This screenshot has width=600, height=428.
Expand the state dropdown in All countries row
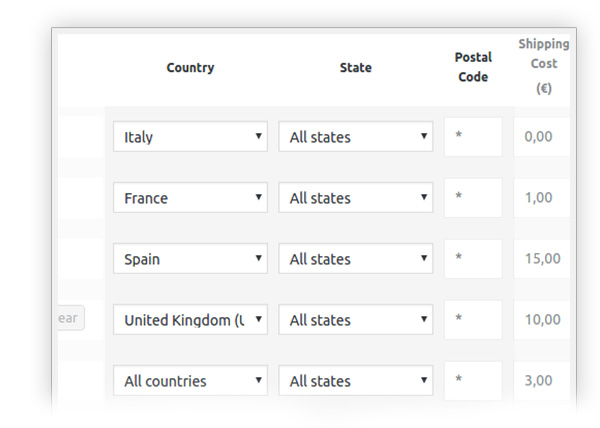pos(355,381)
